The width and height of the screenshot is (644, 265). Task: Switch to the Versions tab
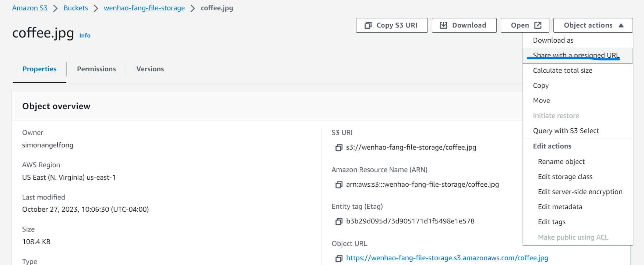150,69
